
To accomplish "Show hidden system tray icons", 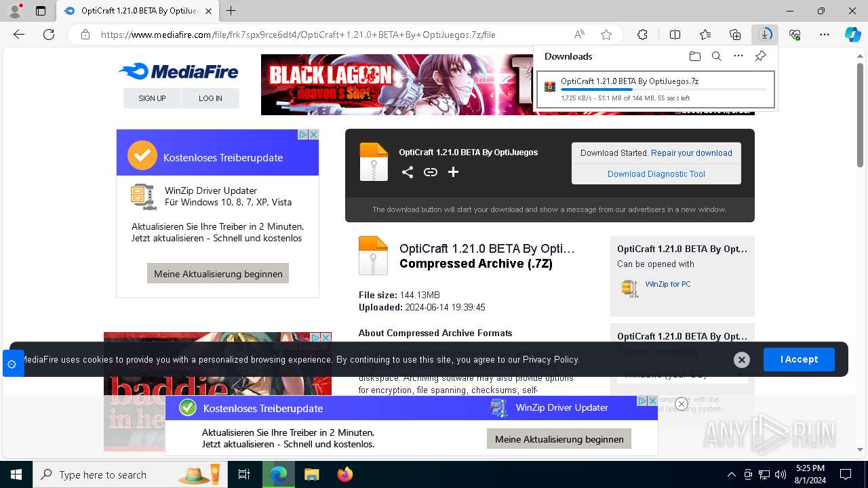I will 731,474.
